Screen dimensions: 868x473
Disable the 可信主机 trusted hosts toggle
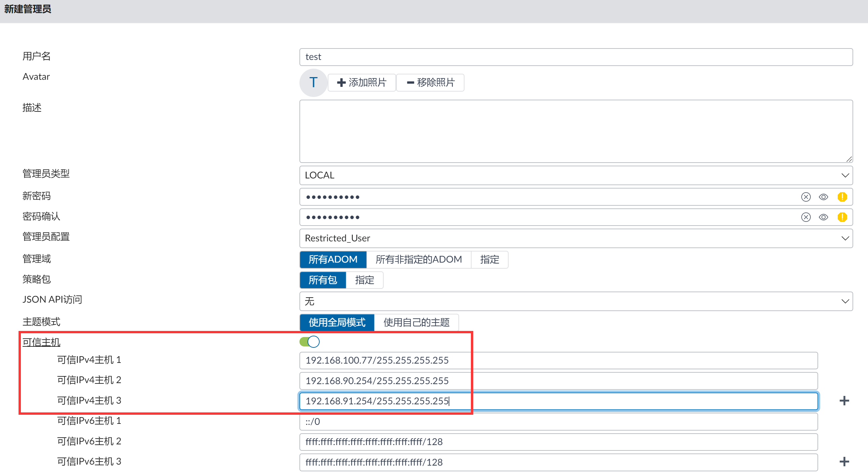tap(309, 342)
